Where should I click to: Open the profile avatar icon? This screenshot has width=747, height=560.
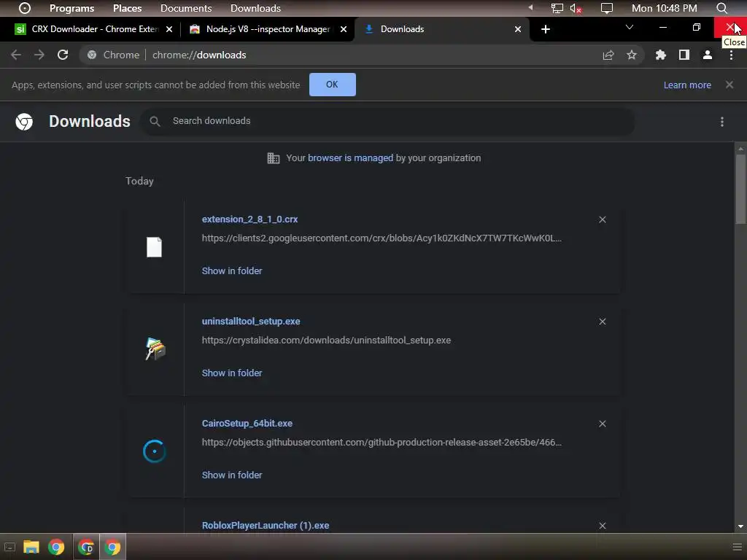click(x=708, y=55)
